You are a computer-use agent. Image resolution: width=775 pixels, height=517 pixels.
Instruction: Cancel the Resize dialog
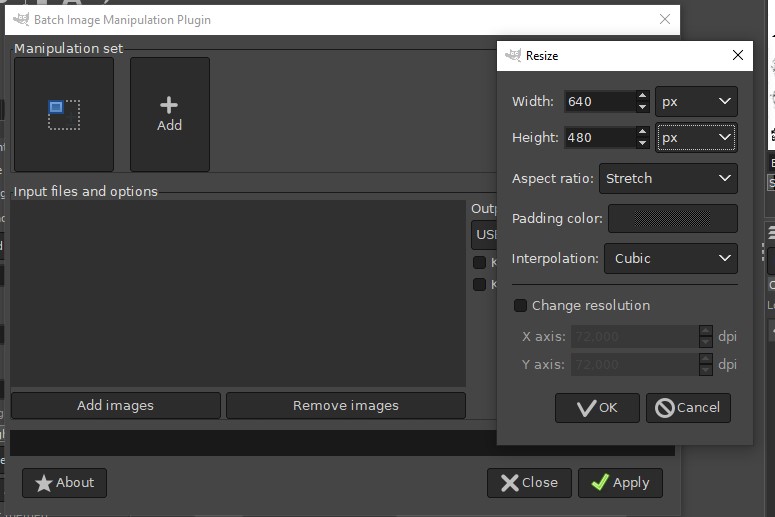[x=688, y=407]
